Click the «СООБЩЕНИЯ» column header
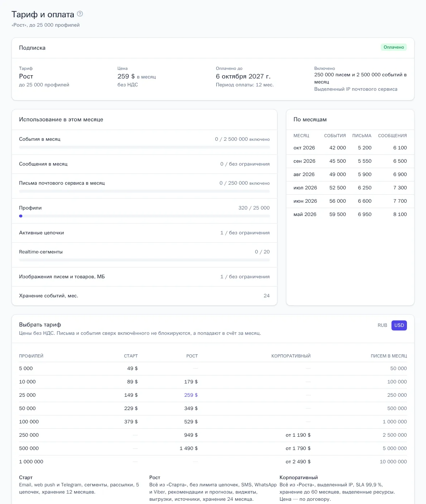The width and height of the screenshot is (426, 504). [x=393, y=136]
